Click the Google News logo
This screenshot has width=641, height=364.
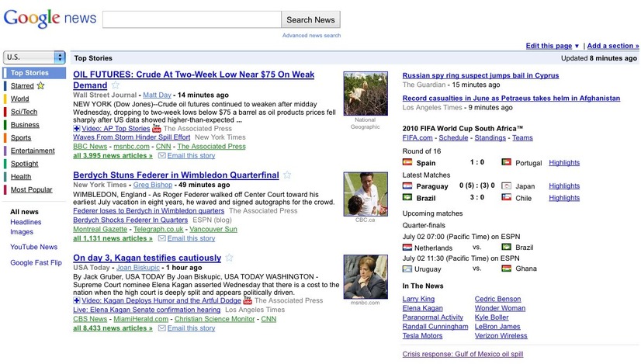pyautogui.click(x=50, y=19)
